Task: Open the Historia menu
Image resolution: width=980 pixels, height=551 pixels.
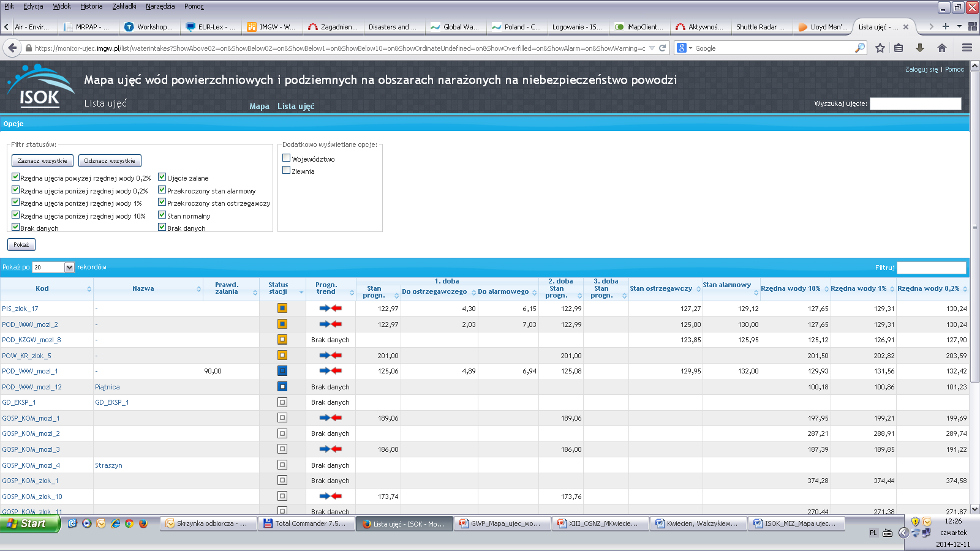Action: 91,6
